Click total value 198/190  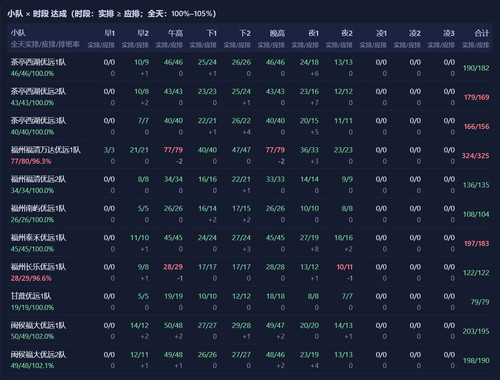click(476, 360)
